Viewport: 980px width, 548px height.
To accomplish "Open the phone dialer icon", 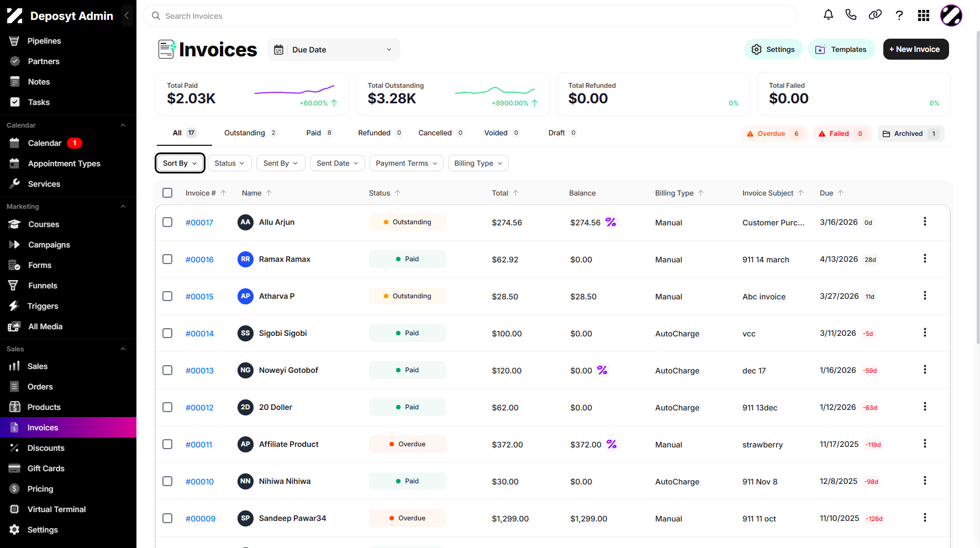I will 851,15.
